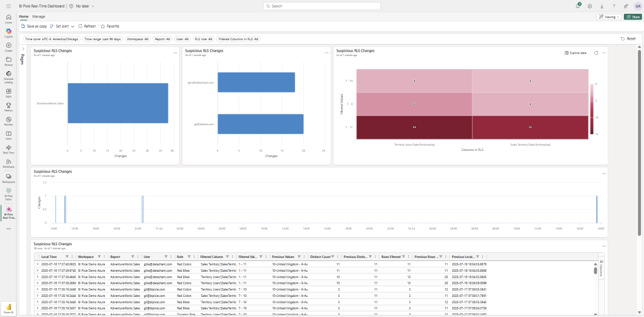The width and height of the screenshot is (644, 317).
Task: Open Copilot from the left sidebar
Action: pos(9,31)
